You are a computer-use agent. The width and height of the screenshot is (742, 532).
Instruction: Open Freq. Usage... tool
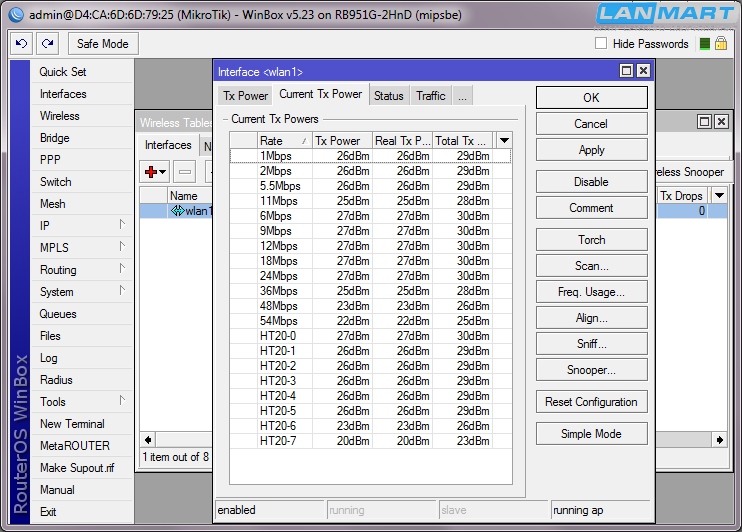point(592,292)
